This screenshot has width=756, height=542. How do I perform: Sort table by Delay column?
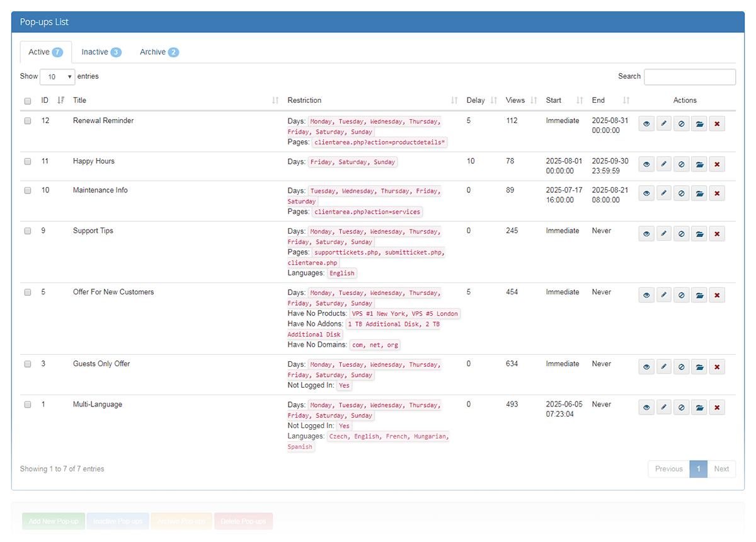pyautogui.click(x=482, y=100)
